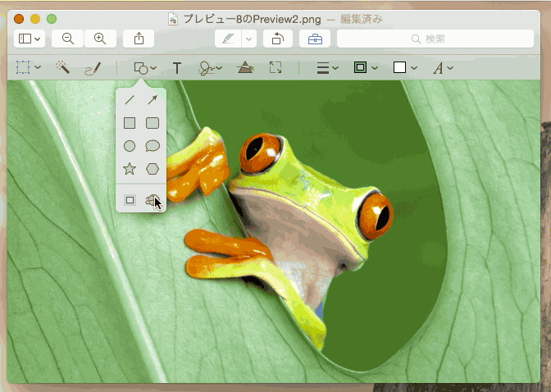Click the プレビュー8のPreview2.png window title

click(x=253, y=19)
